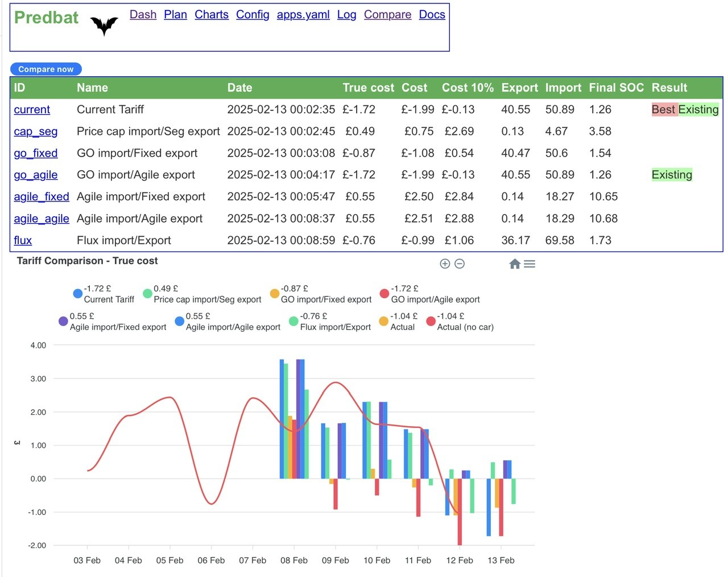The height and width of the screenshot is (577, 728).
Task: View the Docs page
Action: (432, 14)
